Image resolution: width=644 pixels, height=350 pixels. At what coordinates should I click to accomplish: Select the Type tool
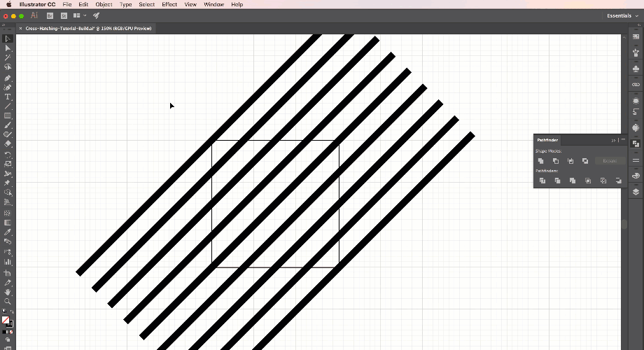click(x=8, y=97)
